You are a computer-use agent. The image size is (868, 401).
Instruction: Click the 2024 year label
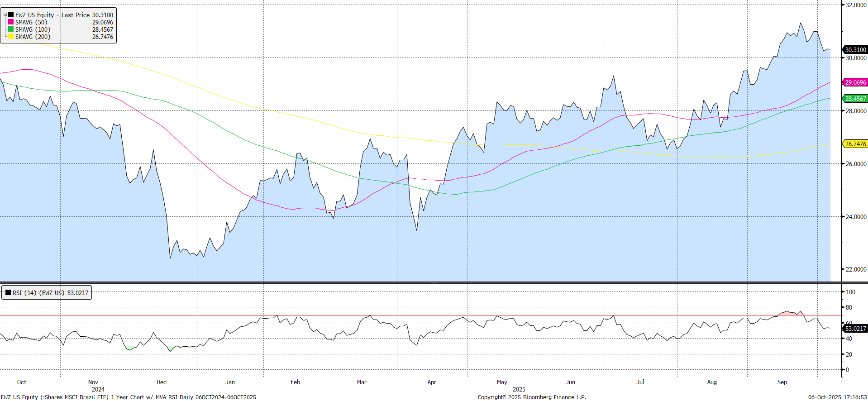pyautogui.click(x=98, y=389)
